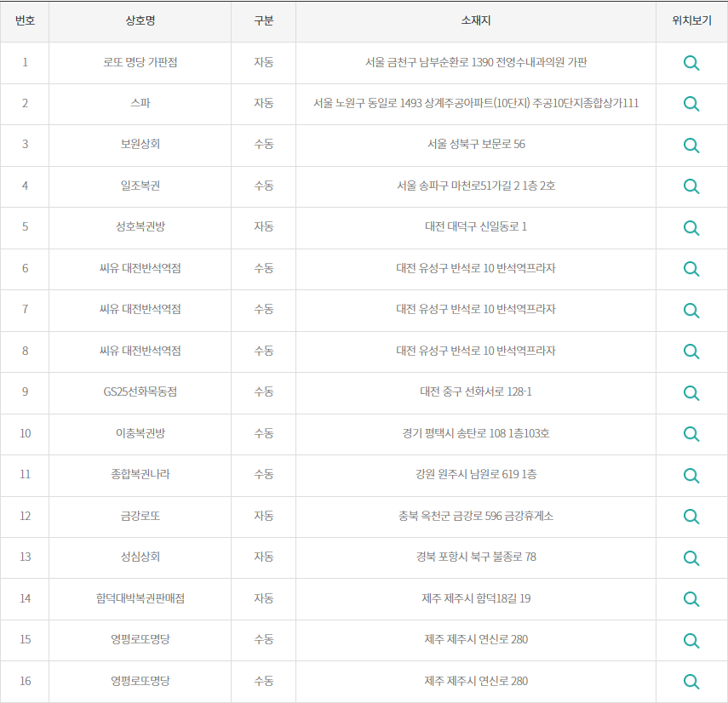Screen dimensions: 728x703
Task: Click location icon for GS25선화목동점
Action: pyautogui.click(x=691, y=392)
